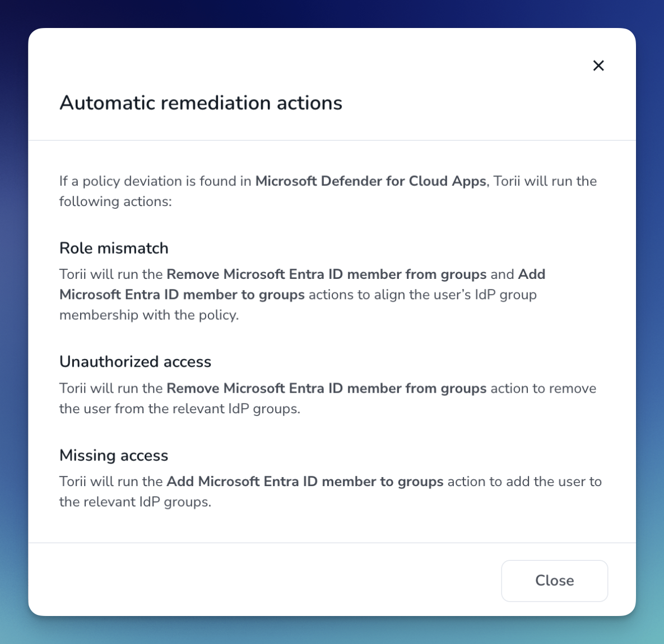Image resolution: width=664 pixels, height=644 pixels.
Task: Click 'Add Microsoft Entra ID member to groups' under Missing access
Action: click(x=305, y=482)
